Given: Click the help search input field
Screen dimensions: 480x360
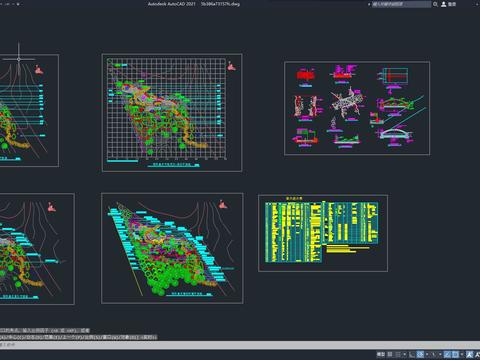Looking at the screenshot, I should pyautogui.click(x=401, y=4).
